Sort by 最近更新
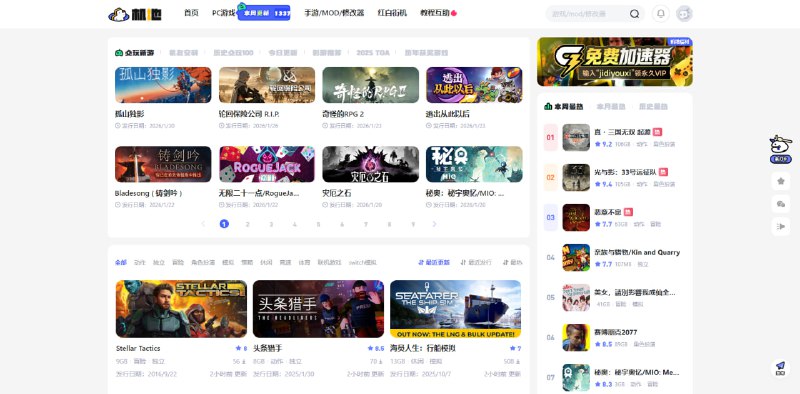This screenshot has width=800, height=394. pyautogui.click(x=434, y=262)
